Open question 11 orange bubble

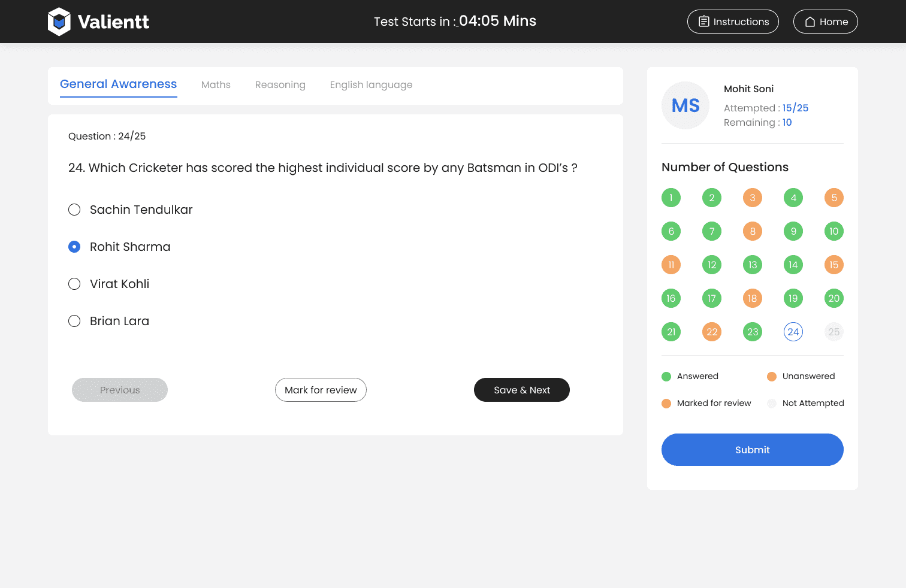(671, 265)
